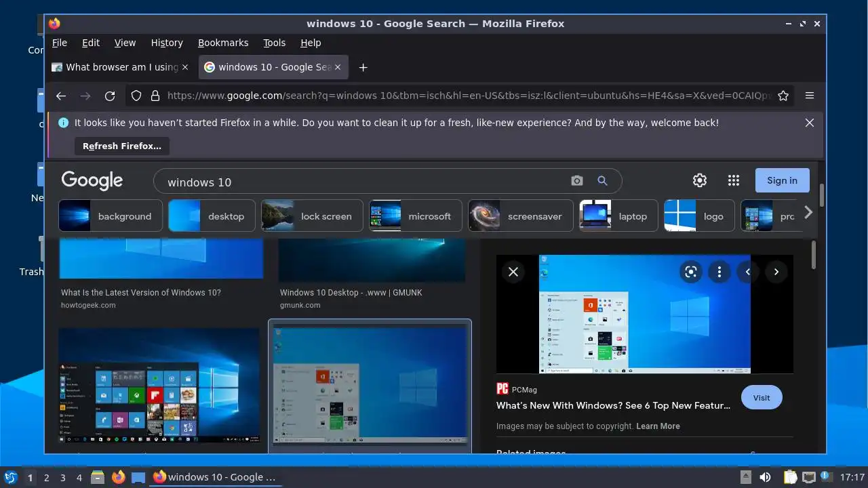Screen dimensions: 868x488
Task: Open 'Windows 10 Desktop - .www | GMUNK' result
Action: (x=352, y=293)
